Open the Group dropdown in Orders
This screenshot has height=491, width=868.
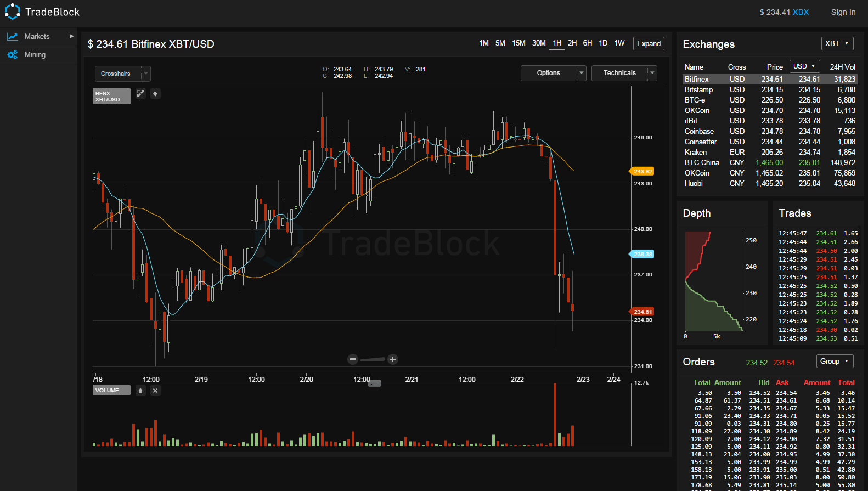[835, 361]
